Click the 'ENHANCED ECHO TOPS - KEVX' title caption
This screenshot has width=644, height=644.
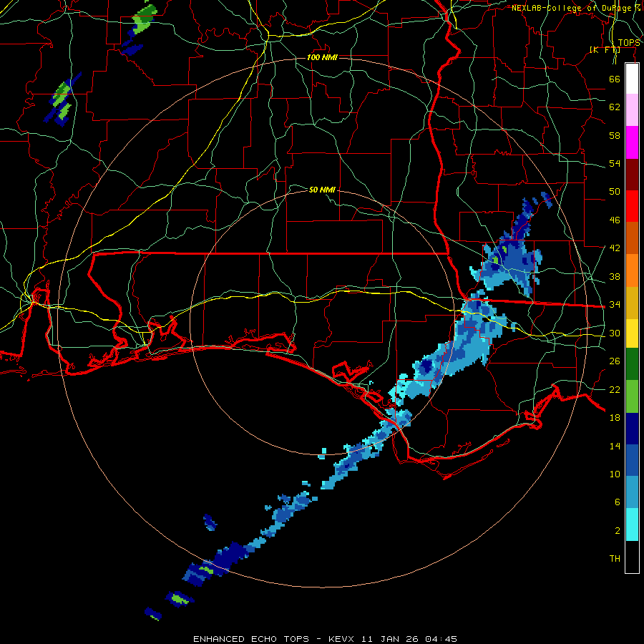(273, 639)
